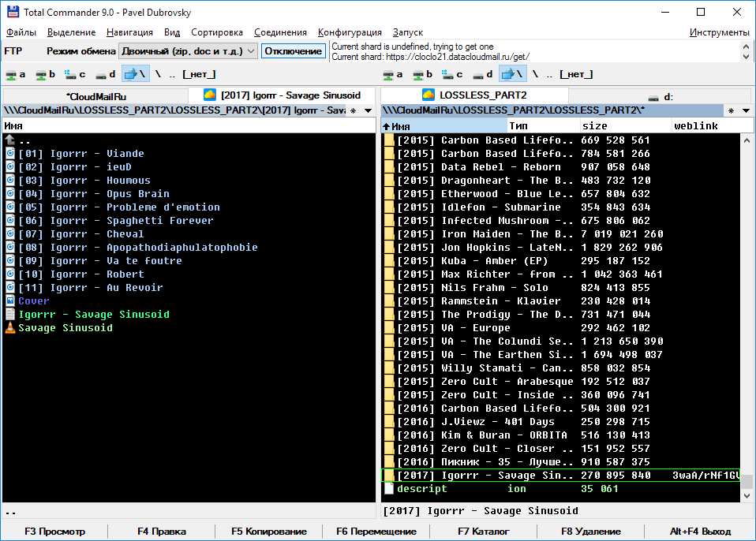Open right panel directory history dropdown arrow

click(746, 110)
